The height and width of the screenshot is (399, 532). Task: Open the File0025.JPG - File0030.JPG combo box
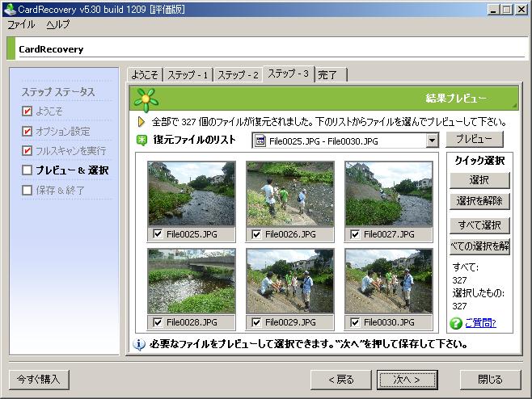click(345, 141)
